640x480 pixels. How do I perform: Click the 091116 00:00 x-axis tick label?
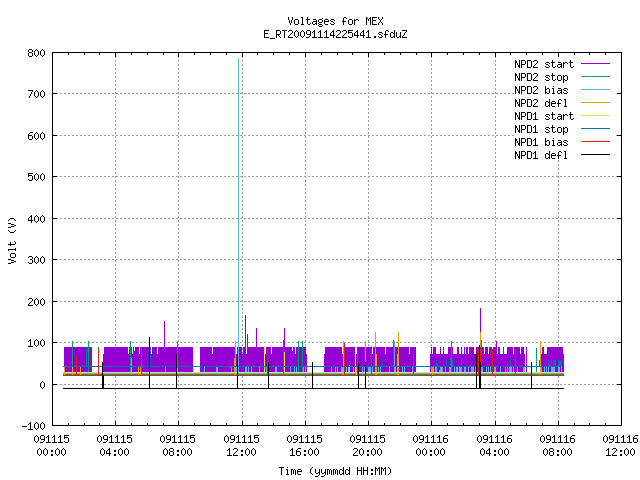[431, 446]
